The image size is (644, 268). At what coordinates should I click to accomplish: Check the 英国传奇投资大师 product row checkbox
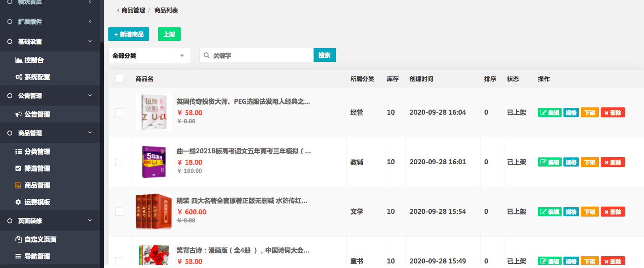[119, 112]
